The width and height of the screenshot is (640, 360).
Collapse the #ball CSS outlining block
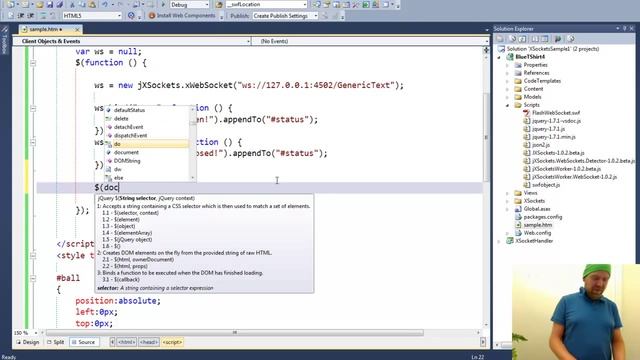point(33,278)
